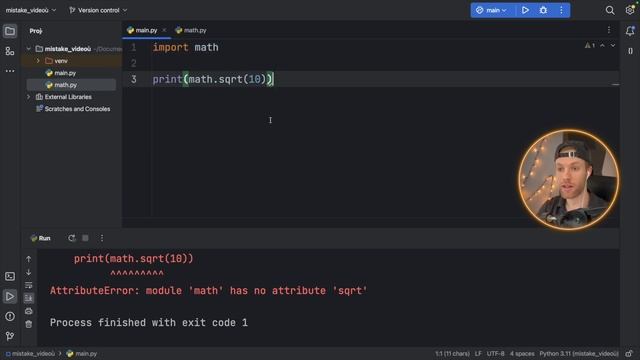Click 'Process finished with exit code 1' text
Screen dimensions: 640x360
point(149,323)
